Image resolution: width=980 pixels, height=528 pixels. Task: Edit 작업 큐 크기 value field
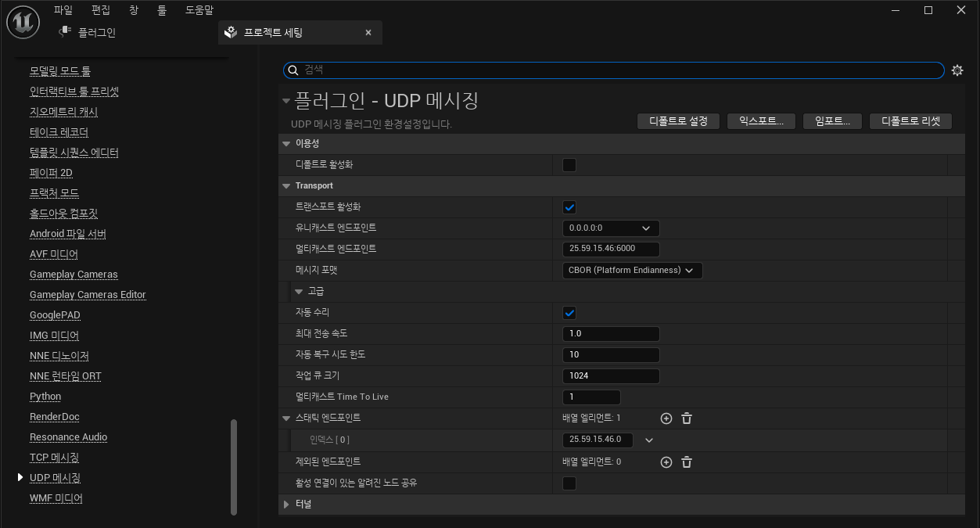pyautogui.click(x=611, y=376)
